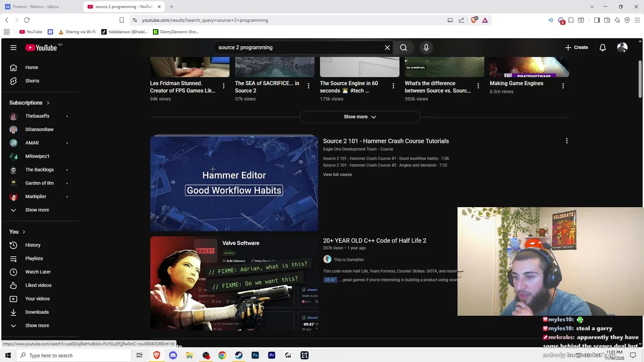The height and width of the screenshot is (362, 644).
Task: Open Brave Wallet icon
Action: 607,20
